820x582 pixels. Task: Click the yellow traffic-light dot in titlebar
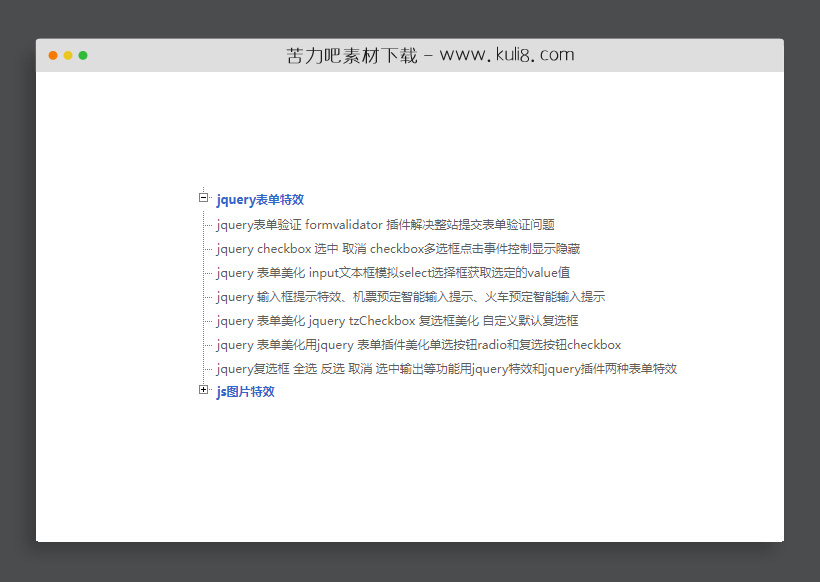point(68,57)
